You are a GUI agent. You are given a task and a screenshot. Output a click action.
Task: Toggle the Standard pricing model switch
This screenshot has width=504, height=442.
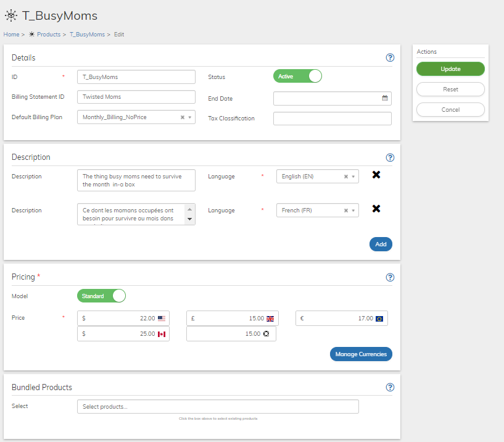[101, 296]
